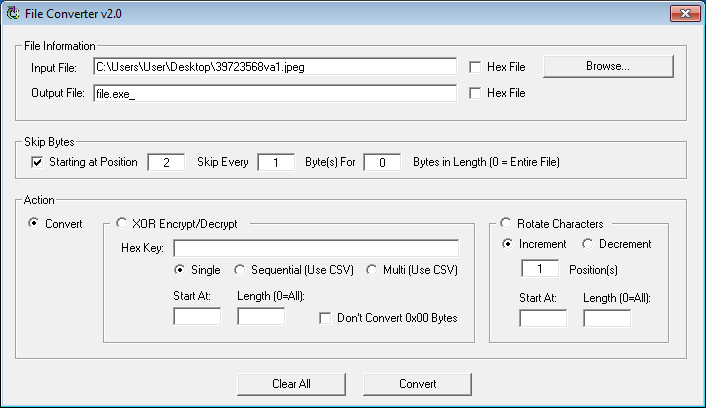Click the Browse button

[x=608, y=66]
